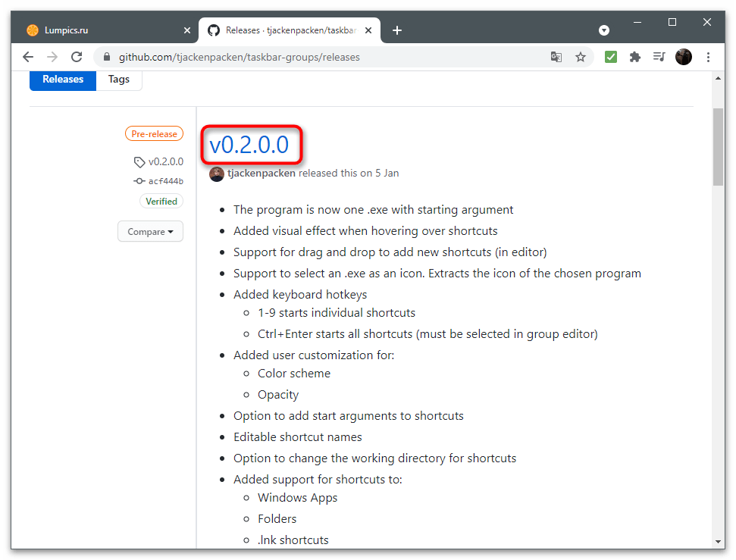Maximize the Chrome window
The height and width of the screenshot is (560, 736).
[672, 22]
